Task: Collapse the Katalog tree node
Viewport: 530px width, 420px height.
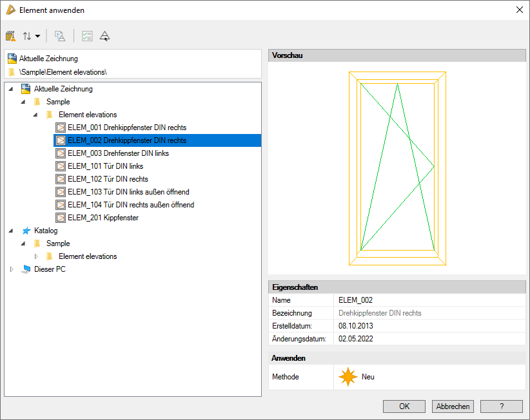Action: pos(12,231)
